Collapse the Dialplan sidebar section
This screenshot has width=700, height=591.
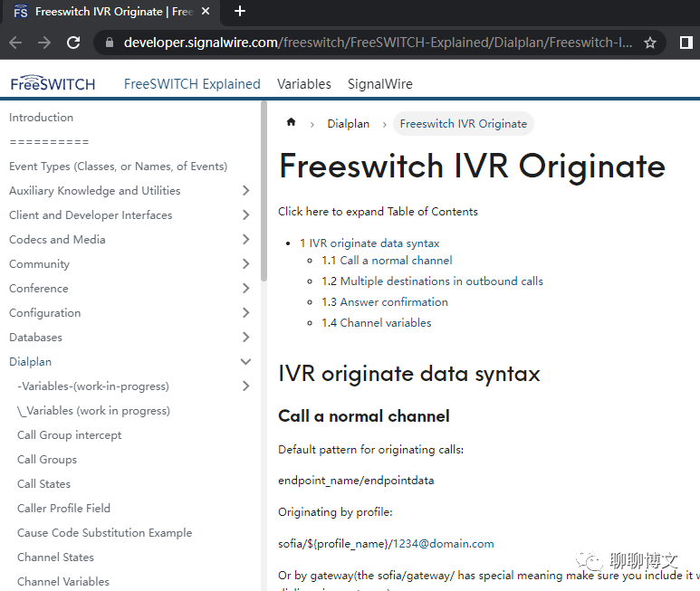(x=245, y=362)
